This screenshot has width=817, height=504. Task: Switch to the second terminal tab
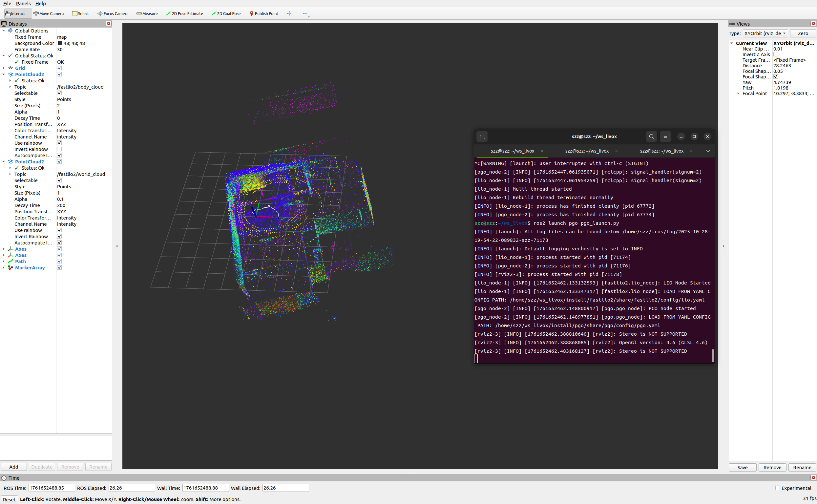(587, 151)
